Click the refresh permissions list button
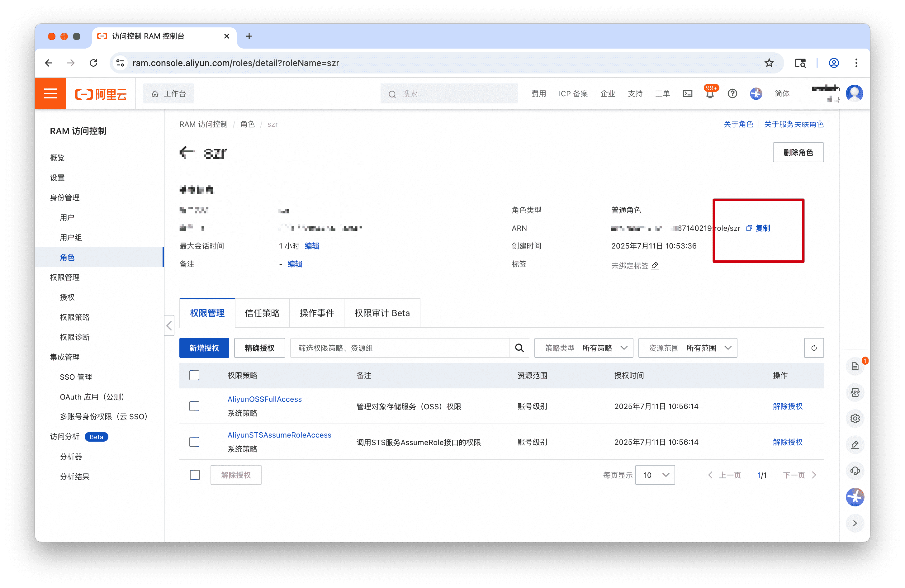This screenshot has width=905, height=588. (813, 348)
